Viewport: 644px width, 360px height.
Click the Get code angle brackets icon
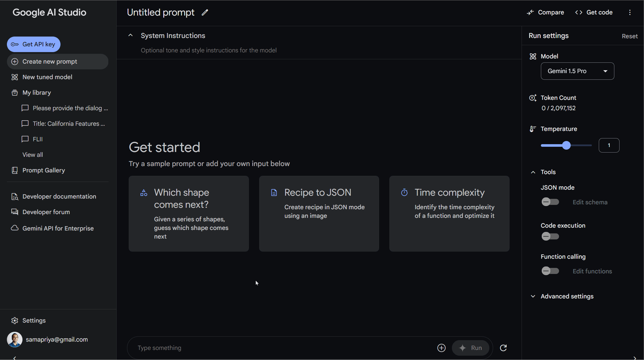point(579,12)
